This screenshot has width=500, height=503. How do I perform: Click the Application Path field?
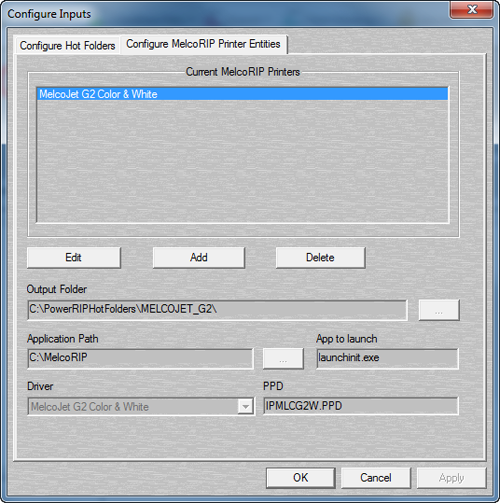point(140,358)
